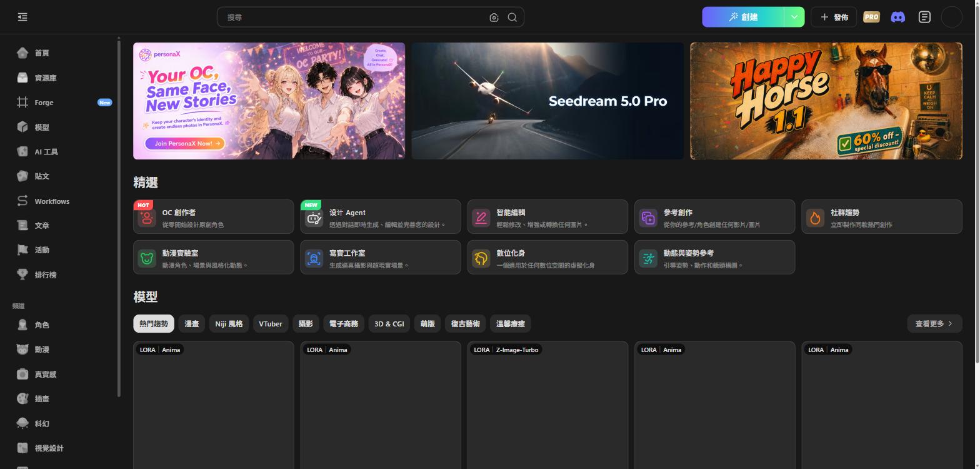Image resolution: width=980 pixels, height=469 pixels.
Task: Click the 智能編輯 pencil icon
Action: 481,218
